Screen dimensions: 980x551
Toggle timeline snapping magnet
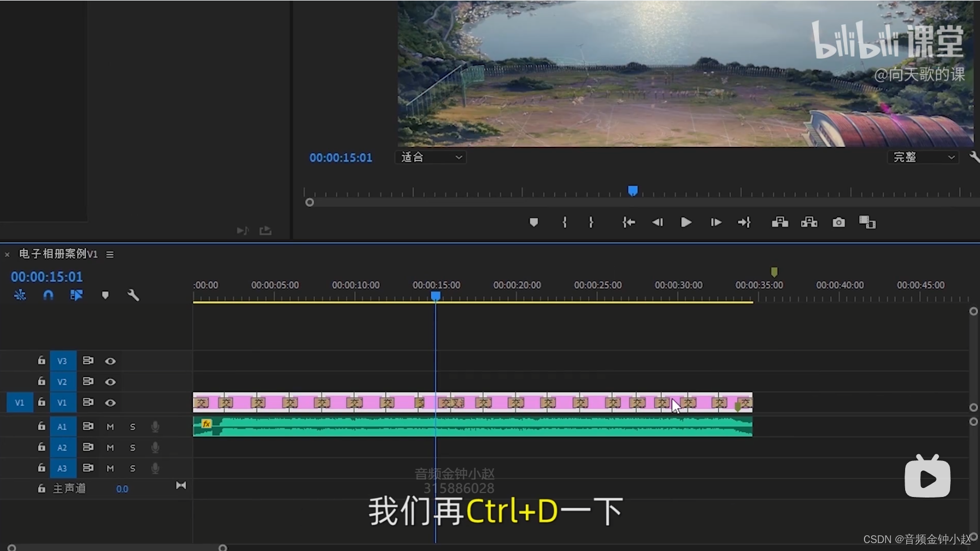click(48, 295)
